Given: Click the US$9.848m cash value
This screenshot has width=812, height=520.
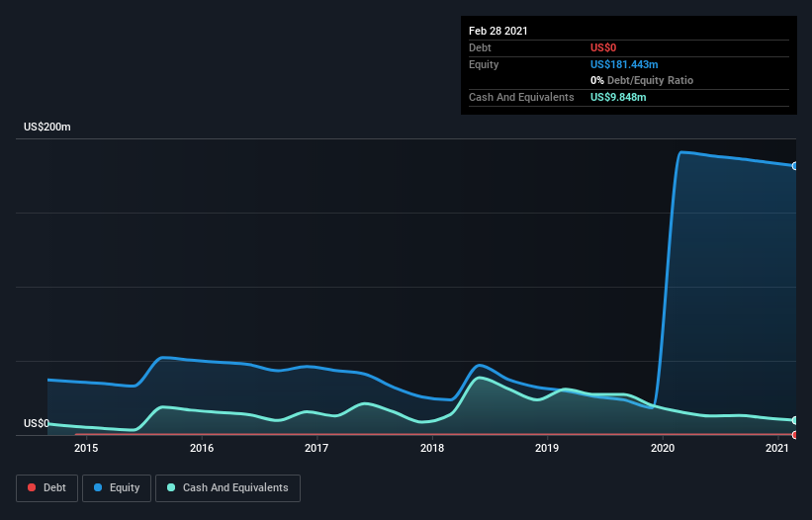Looking at the screenshot, I should tap(618, 97).
